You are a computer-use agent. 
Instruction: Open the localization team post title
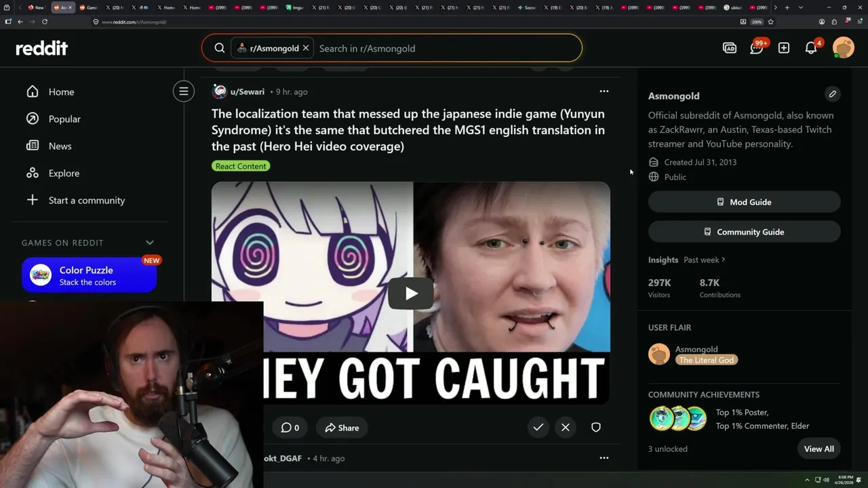pos(408,130)
